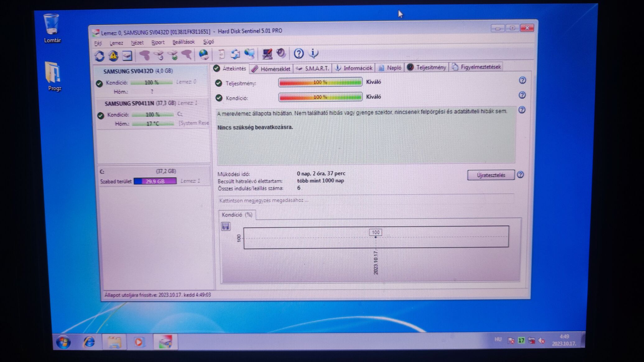Click the Action Center flag tray icon
Viewport: 644px width, 362px height.
tap(511, 341)
